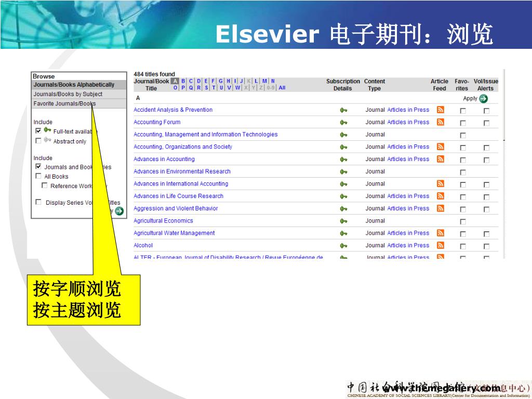Click key icon for Advances in Life Course Research

tap(343, 196)
